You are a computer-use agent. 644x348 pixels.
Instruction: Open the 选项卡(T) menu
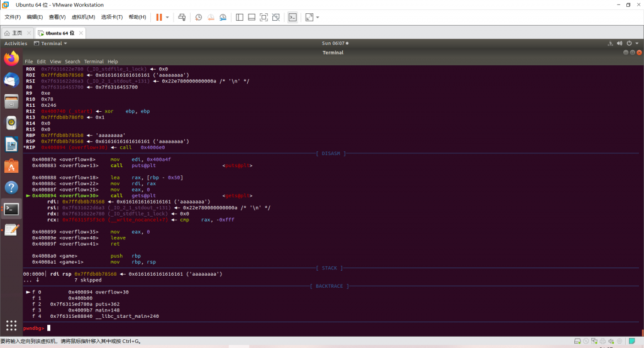(x=112, y=17)
